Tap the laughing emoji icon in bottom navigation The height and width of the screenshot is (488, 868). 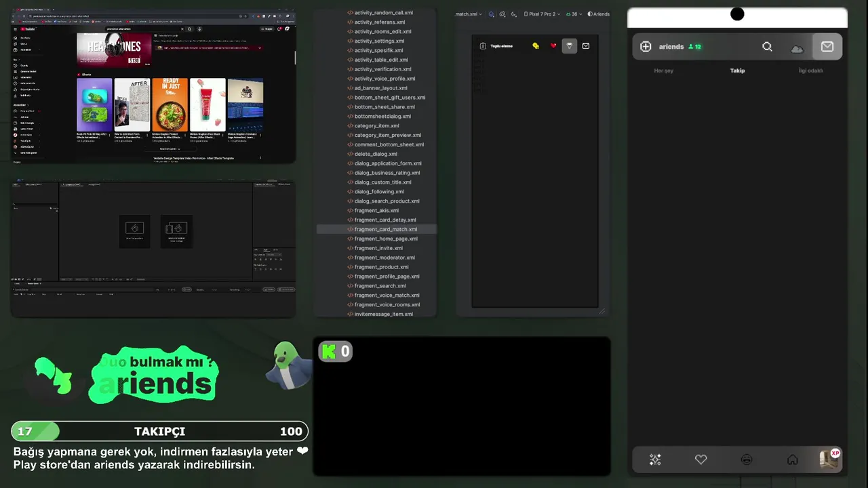(x=747, y=460)
